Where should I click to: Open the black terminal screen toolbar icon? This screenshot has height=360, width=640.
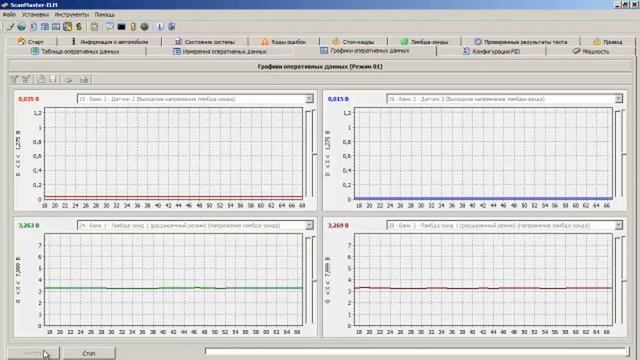coord(121,27)
